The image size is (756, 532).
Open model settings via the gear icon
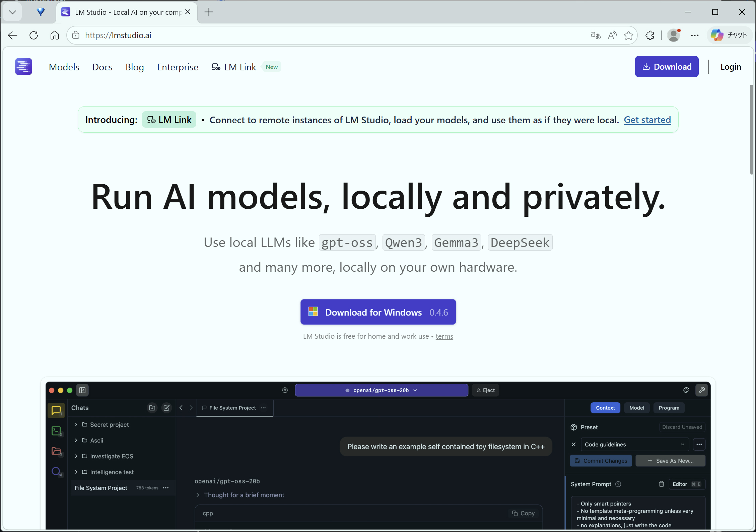pyautogui.click(x=285, y=390)
